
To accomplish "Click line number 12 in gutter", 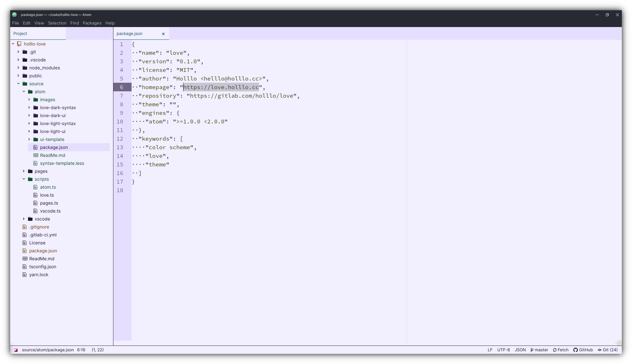I will [120, 139].
